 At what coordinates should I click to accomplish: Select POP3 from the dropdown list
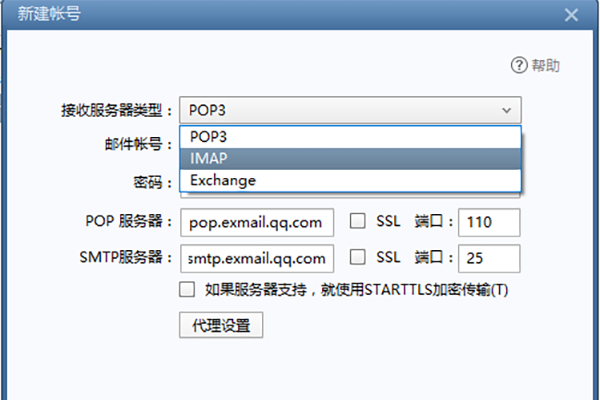350,137
